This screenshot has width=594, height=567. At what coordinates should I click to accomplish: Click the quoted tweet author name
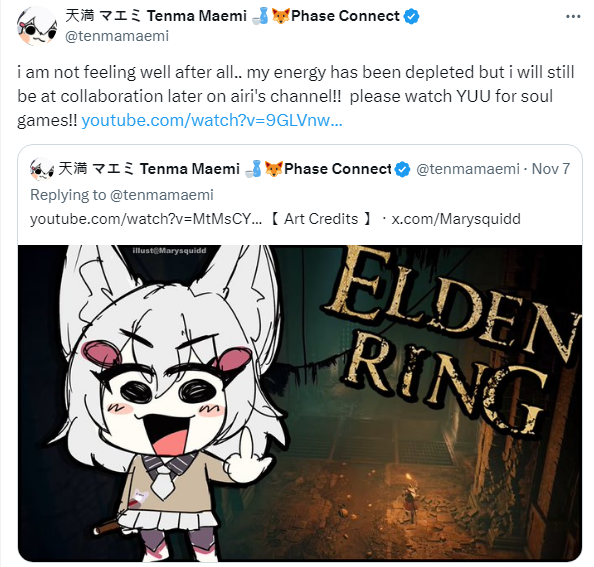coord(225,169)
